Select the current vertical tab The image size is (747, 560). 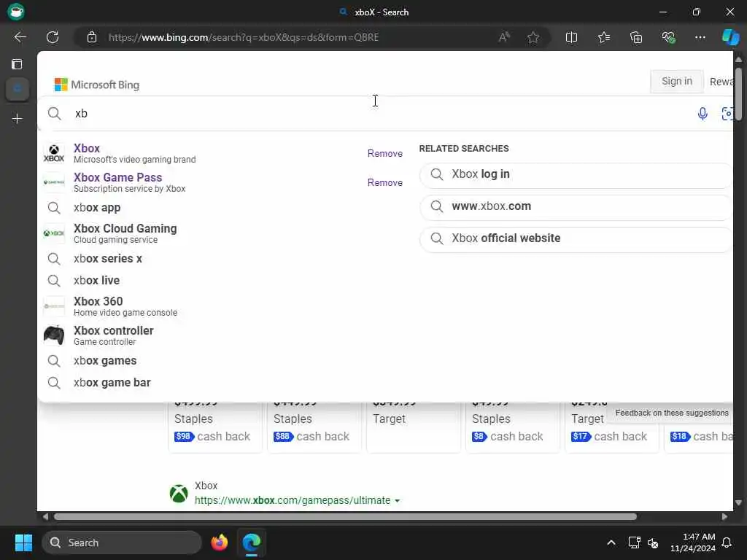[x=18, y=88]
